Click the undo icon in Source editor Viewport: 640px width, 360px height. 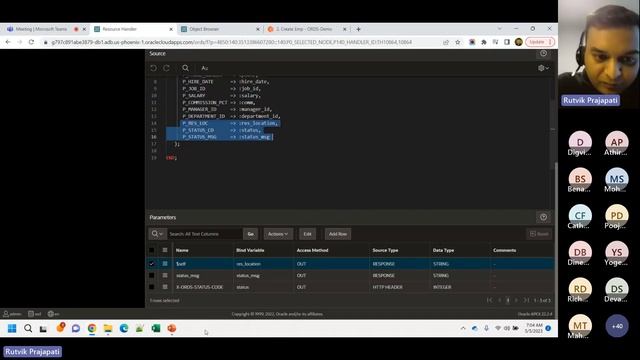click(x=153, y=68)
